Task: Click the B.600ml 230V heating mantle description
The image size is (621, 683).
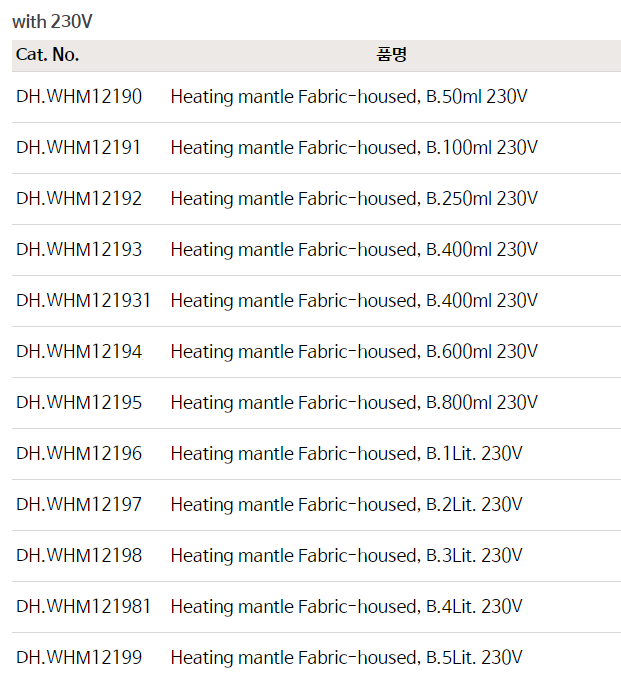Action: [x=354, y=352]
